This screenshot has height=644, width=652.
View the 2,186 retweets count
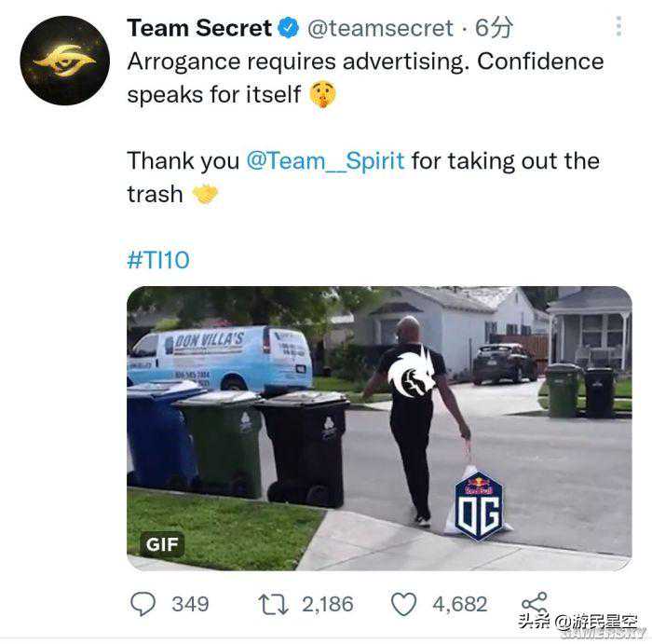(327, 604)
